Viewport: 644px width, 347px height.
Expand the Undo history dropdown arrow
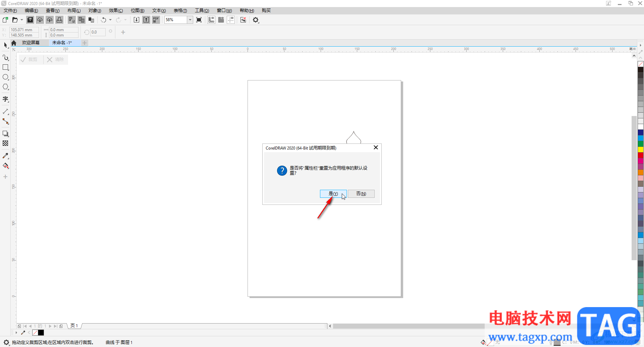(110, 20)
